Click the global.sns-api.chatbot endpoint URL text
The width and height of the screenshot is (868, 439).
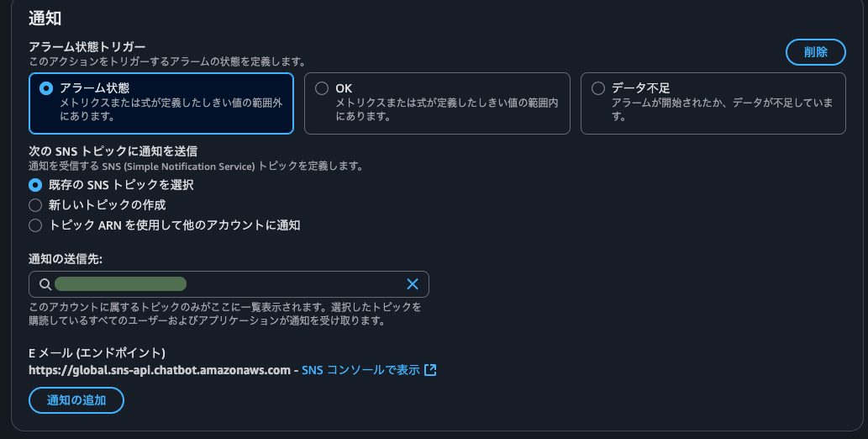pos(160,370)
